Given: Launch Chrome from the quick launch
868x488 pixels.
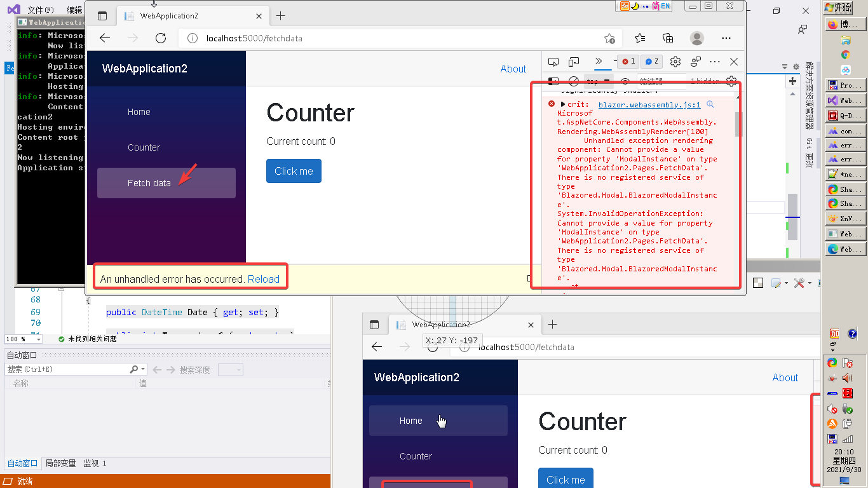Looking at the screenshot, I should [846, 55].
